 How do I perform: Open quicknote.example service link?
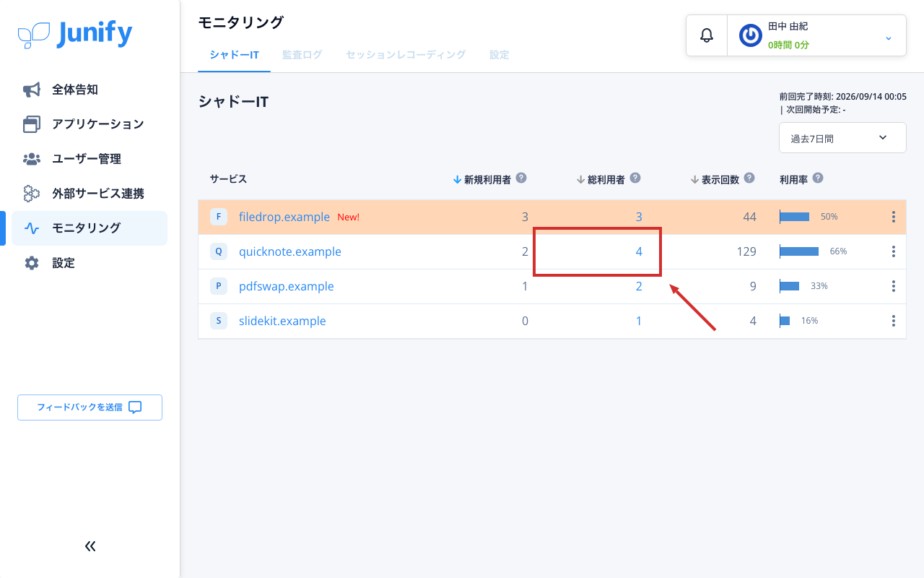(x=290, y=251)
